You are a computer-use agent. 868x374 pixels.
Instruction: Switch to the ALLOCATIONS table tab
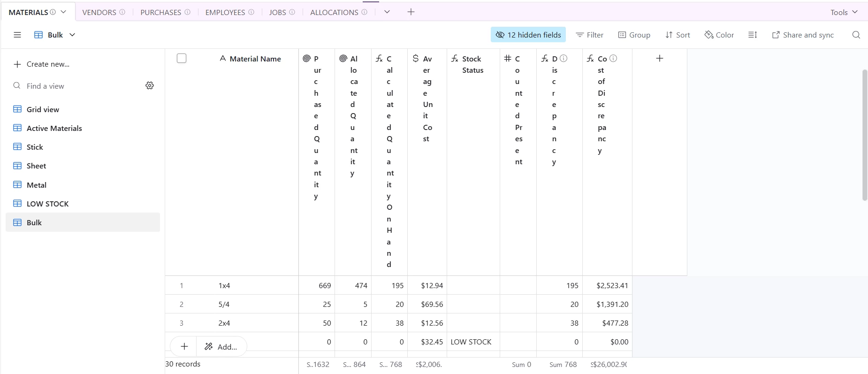pos(339,12)
